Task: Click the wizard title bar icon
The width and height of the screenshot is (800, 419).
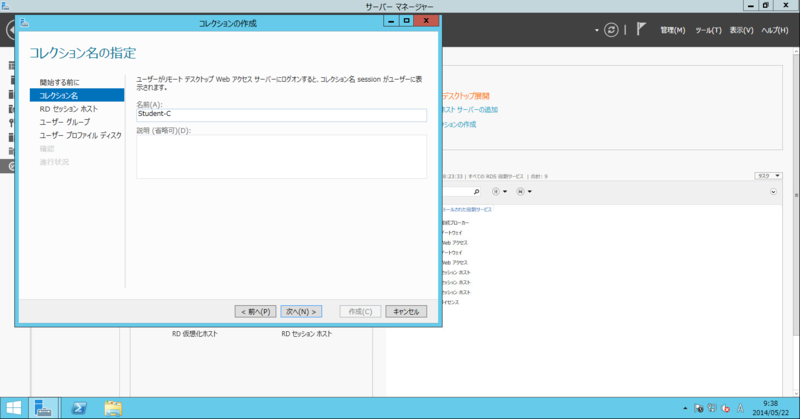Action: (x=24, y=23)
